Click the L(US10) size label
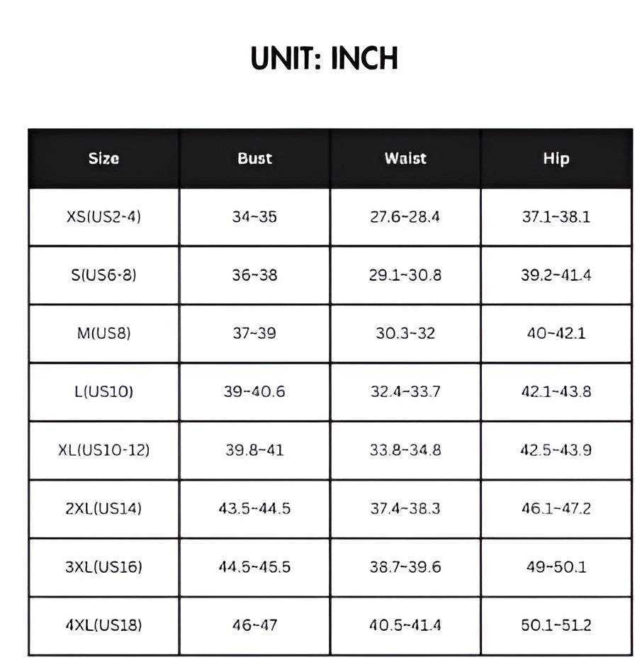Viewport: 642px width, 672px height. 103,391
